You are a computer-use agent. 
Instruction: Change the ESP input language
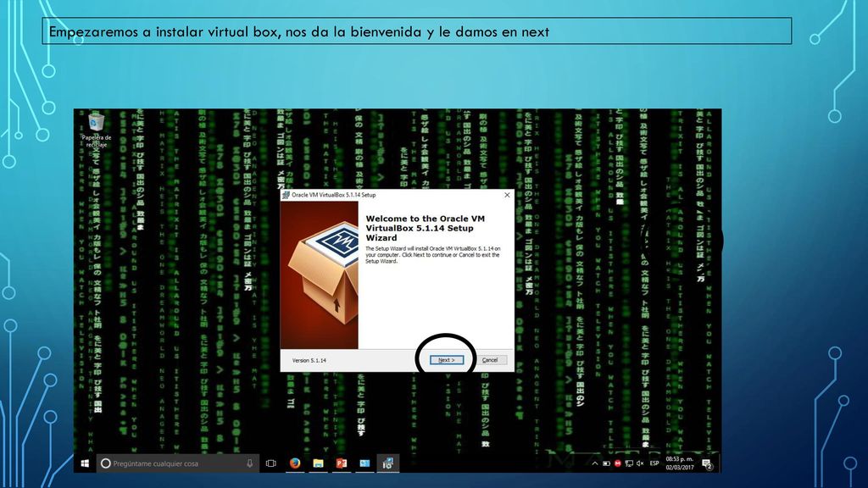tap(654, 463)
